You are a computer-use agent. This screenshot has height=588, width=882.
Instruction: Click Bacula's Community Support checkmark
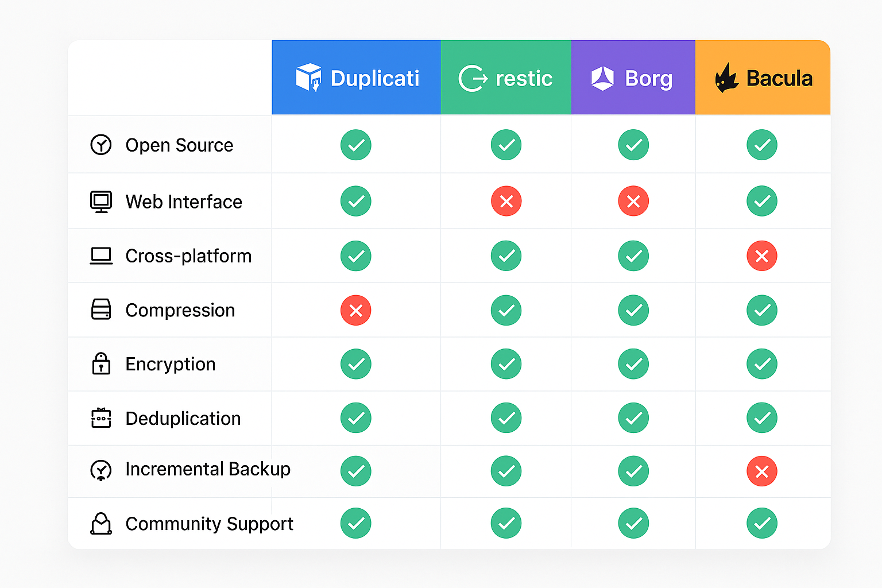(x=762, y=523)
